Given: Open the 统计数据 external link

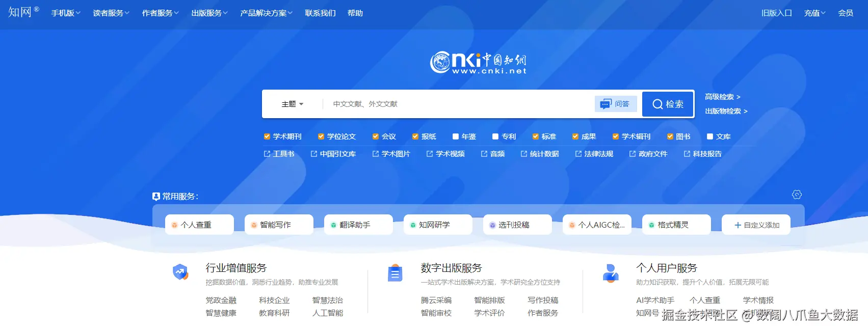Looking at the screenshot, I should point(539,154).
